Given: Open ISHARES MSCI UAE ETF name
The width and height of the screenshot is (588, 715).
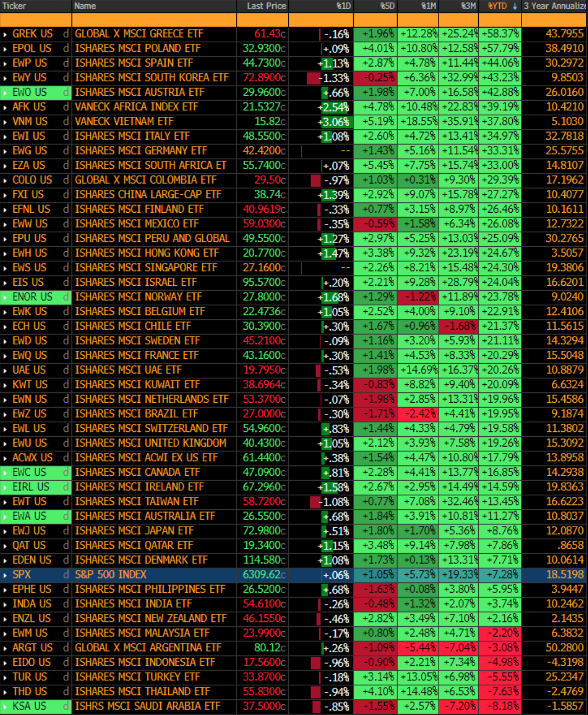Looking at the screenshot, I should click(x=128, y=370).
